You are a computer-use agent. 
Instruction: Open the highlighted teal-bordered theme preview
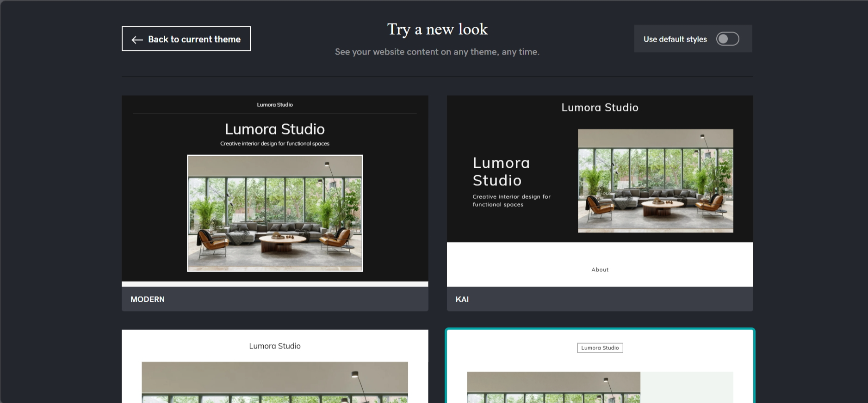pyautogui.click(x=600, y=366)
